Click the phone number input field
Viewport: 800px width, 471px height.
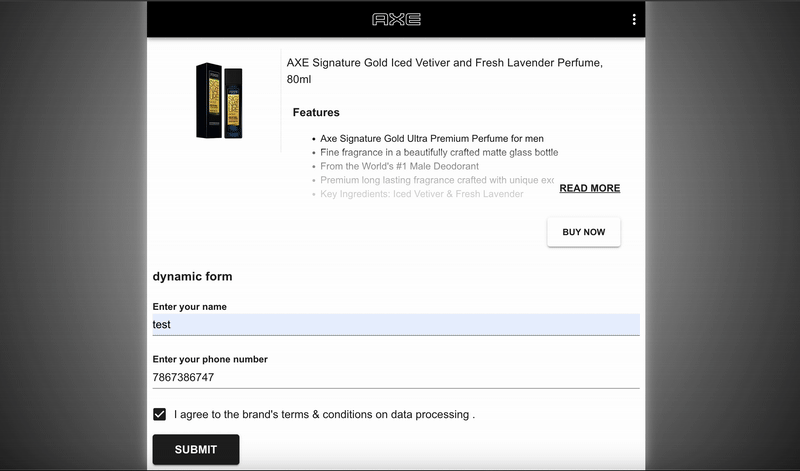[x=396, y=377]
